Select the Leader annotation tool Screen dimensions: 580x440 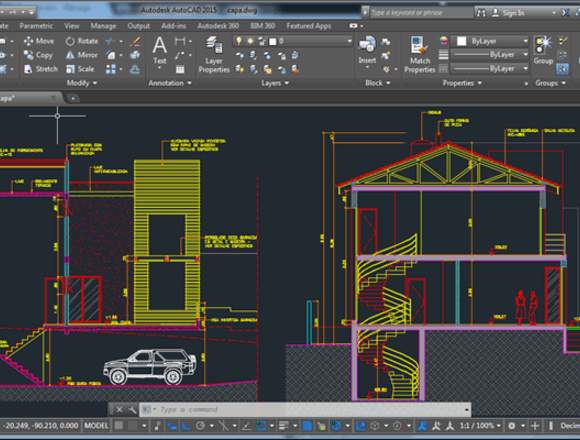click(x=179, y=55)
